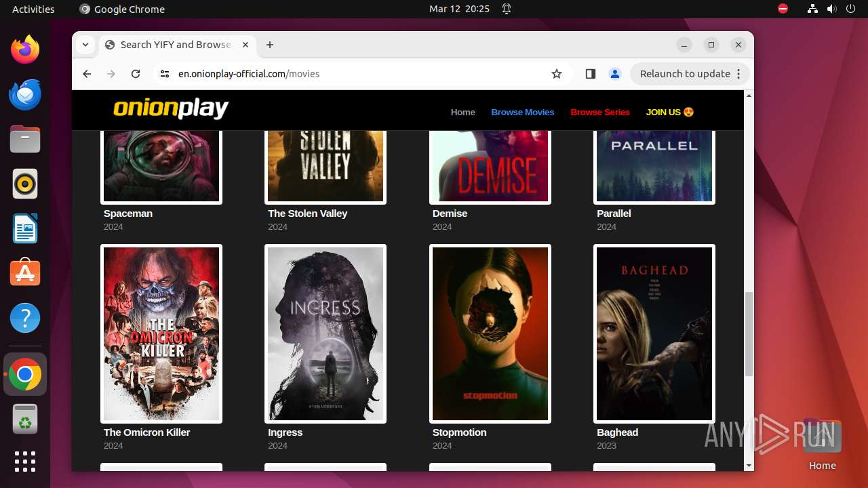Viewport: 868px width, 488px height.
Task: Open Activities overview
Action: tap(33, 9)
